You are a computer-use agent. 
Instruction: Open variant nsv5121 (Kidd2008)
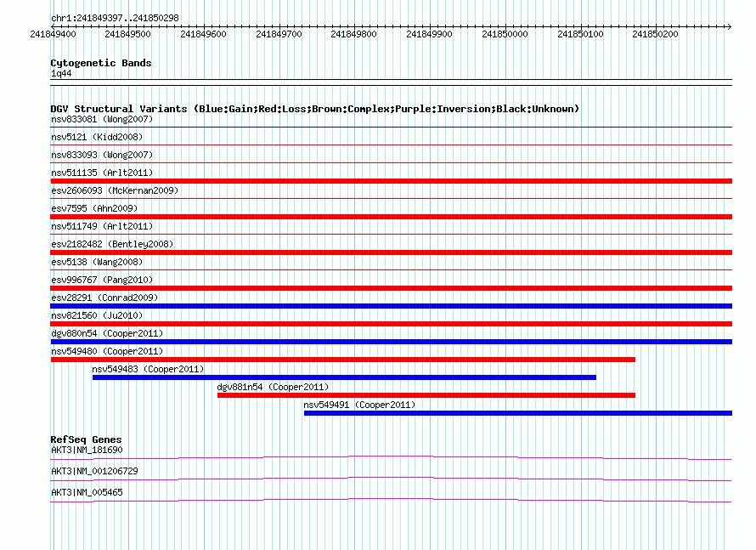point(97,137)
